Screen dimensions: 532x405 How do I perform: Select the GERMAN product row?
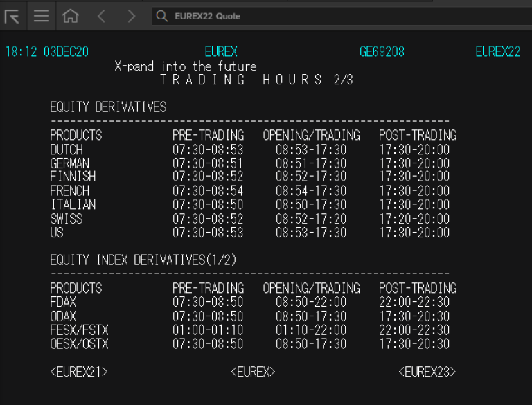tap(249, 163)
